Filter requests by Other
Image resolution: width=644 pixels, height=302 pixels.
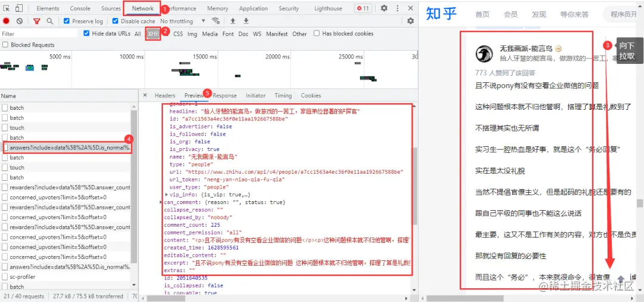coord(299,33)
